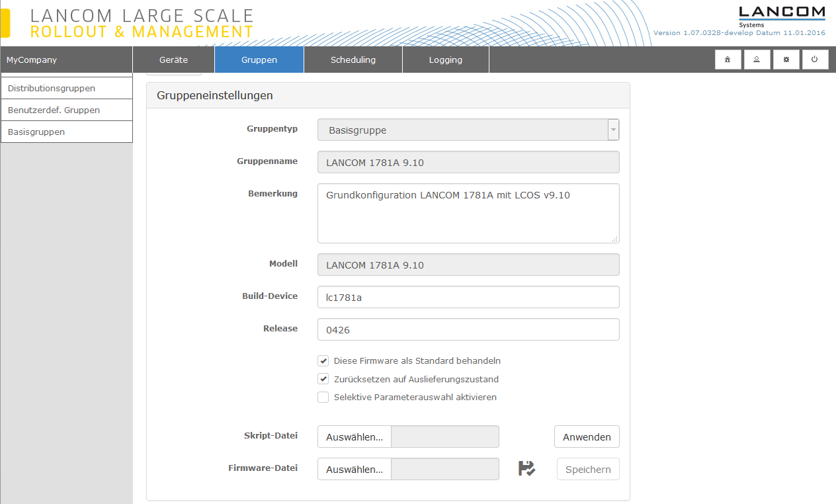Click the LANCOM Systems logo
The height and width of the screenshot is (504, 836).
click(x=781, y=16)
